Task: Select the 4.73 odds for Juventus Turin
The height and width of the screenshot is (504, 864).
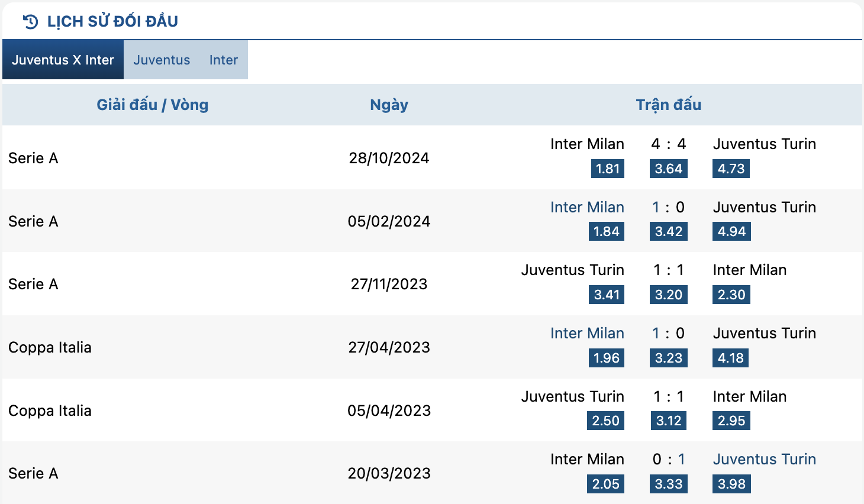Action: [731, 169]
